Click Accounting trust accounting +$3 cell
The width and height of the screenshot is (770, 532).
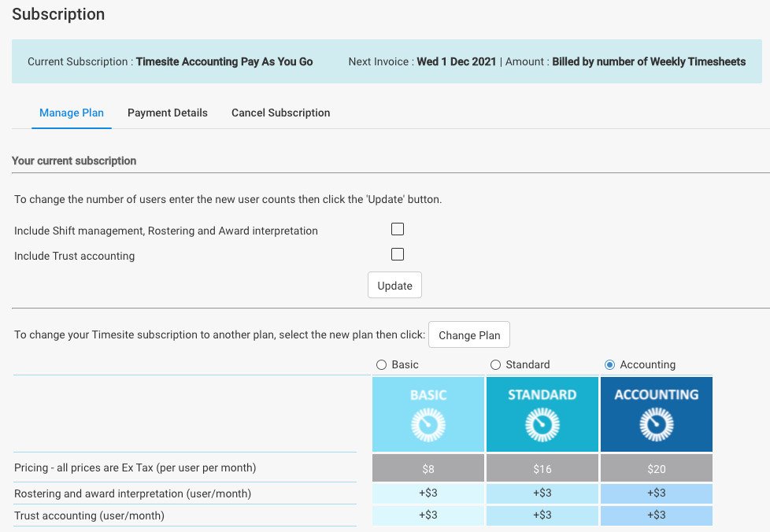pyautogui.click(x=657, y=515)
